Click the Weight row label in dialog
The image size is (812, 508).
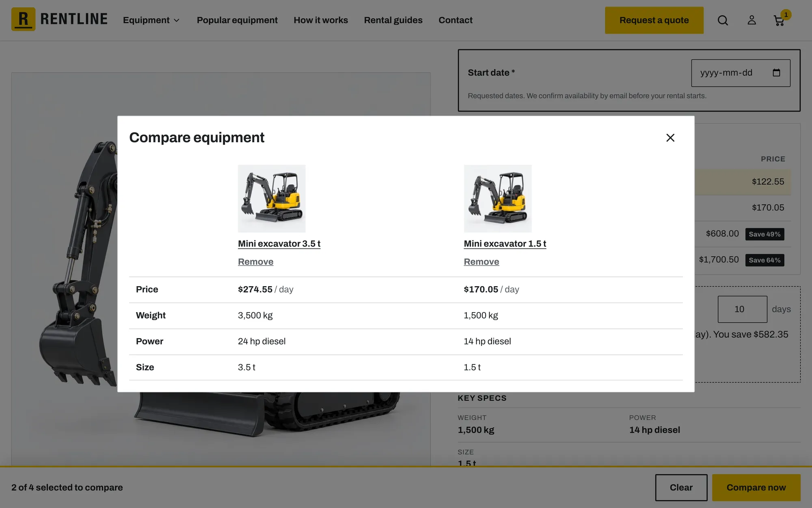pos(151,315)
